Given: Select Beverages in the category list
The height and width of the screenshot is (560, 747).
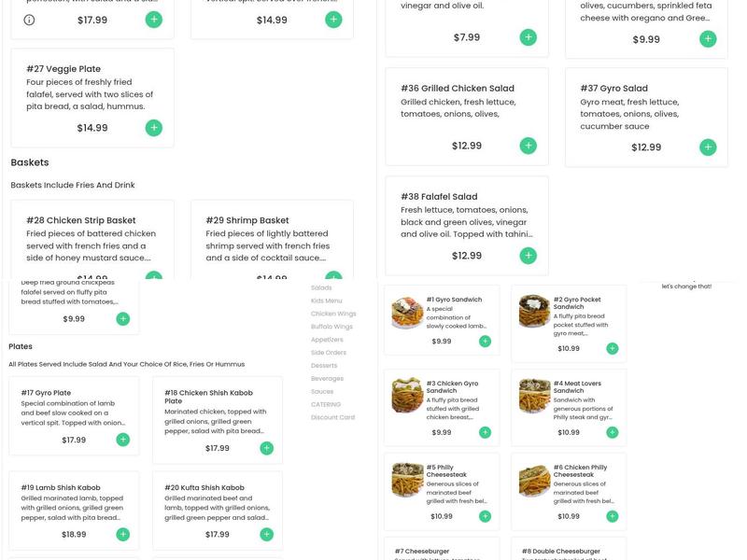Looking at the screenshot, I should [327, 379].
